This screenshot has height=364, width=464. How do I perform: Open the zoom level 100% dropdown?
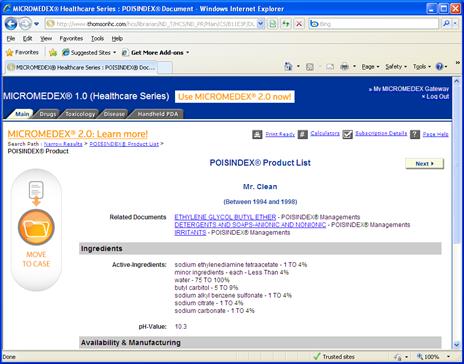pos(449,357)
